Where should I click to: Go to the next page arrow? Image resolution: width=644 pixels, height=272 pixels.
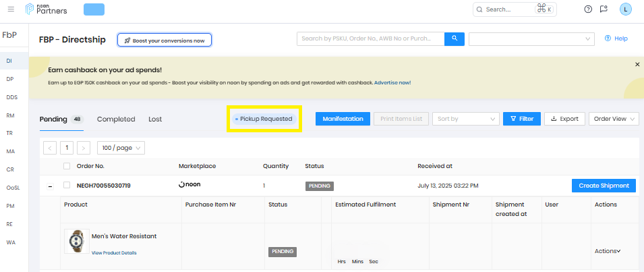click(84, 148)
